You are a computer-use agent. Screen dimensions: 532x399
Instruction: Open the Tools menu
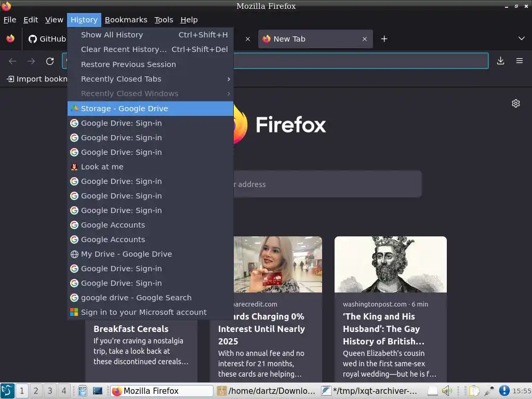164,20
